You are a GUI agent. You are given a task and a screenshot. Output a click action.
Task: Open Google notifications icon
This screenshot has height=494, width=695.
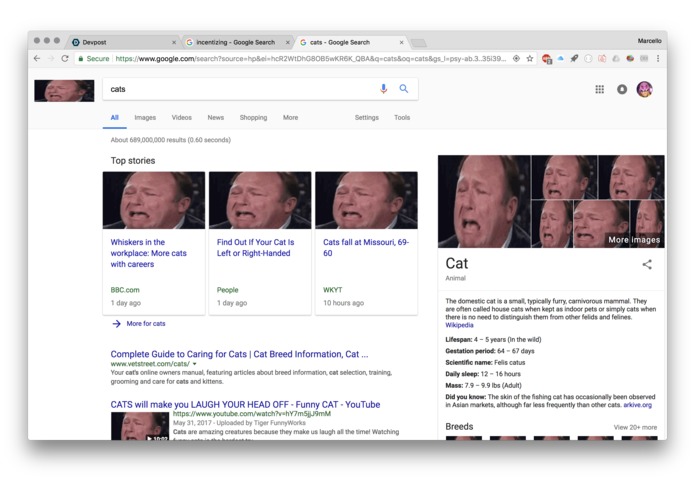(x=622, y=89)
